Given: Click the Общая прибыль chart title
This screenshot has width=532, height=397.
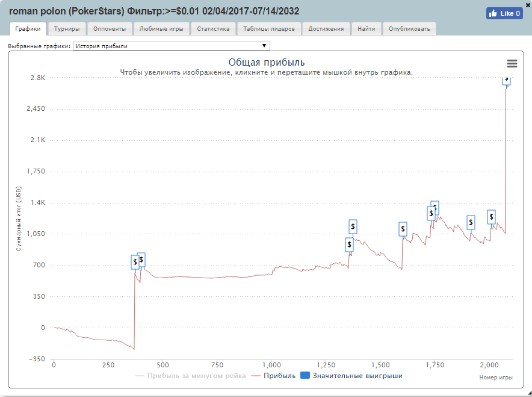Looking at the screenshot, I should click(266, 62).
